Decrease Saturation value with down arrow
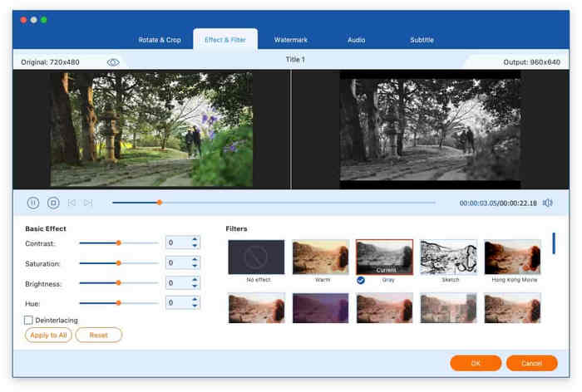 click(195, 267)
